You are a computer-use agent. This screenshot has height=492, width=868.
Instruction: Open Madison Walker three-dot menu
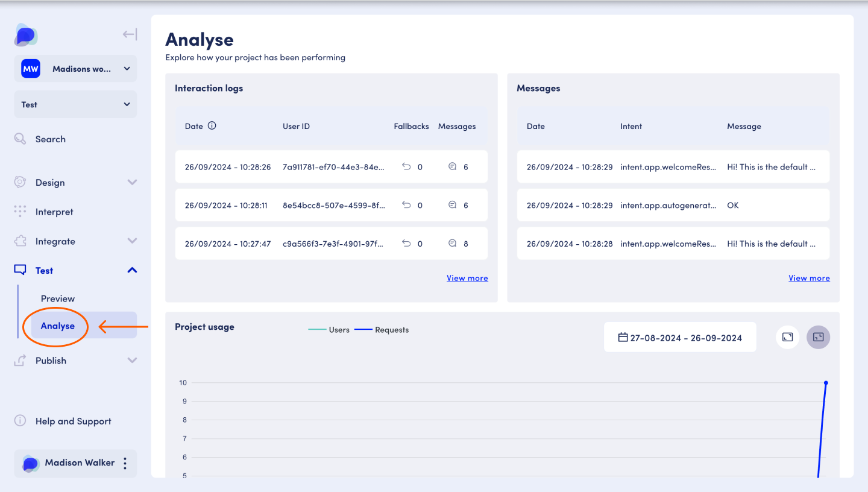125,463
